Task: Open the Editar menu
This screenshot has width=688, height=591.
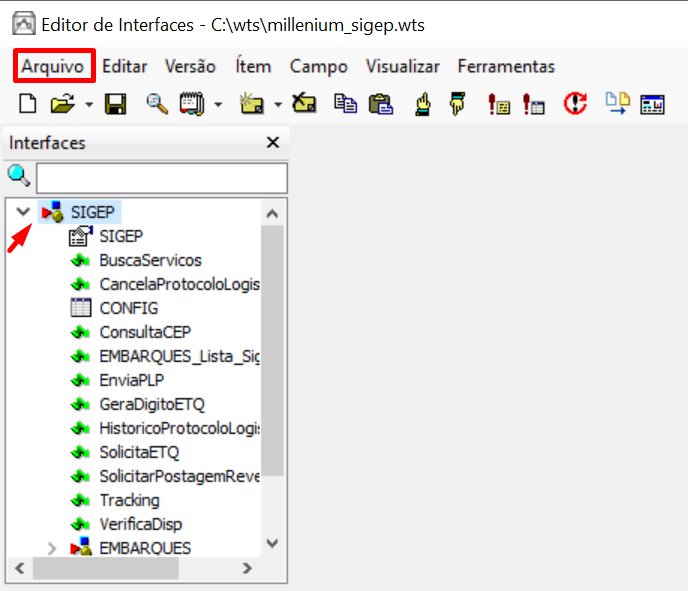Action: click(125, 67)
